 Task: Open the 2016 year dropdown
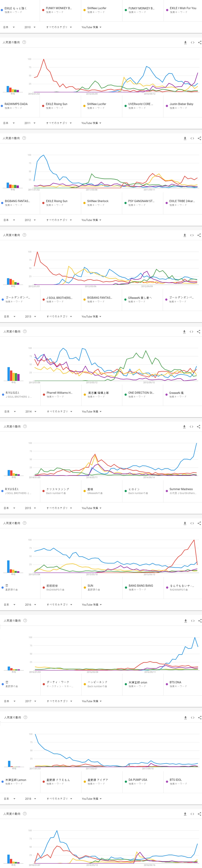[30, 605]
